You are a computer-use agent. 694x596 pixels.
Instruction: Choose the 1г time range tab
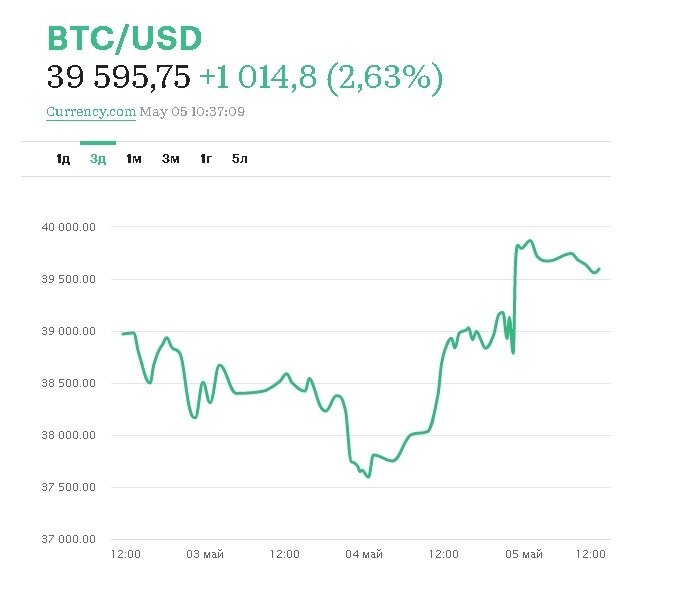(206, 160)
